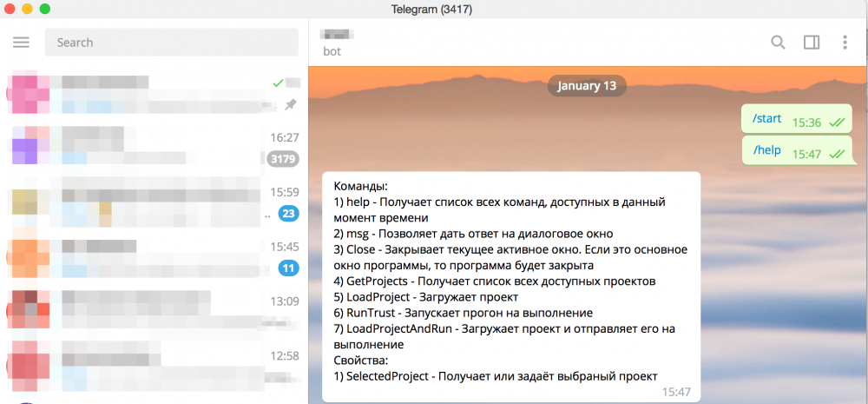Click the 'Команды:' line in the bot reply
868x404 pixels.
pos(361,186)
